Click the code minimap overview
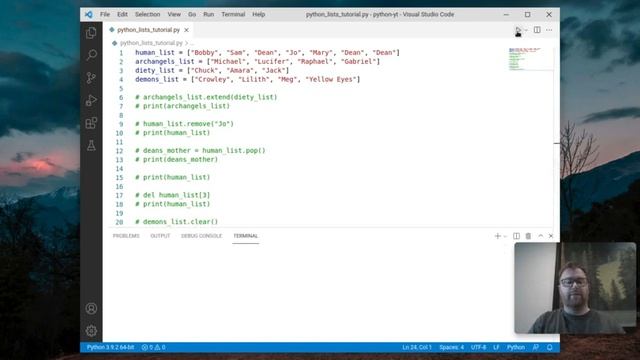The height and width of the screenshot is (360, 640). tap(530, 59)
